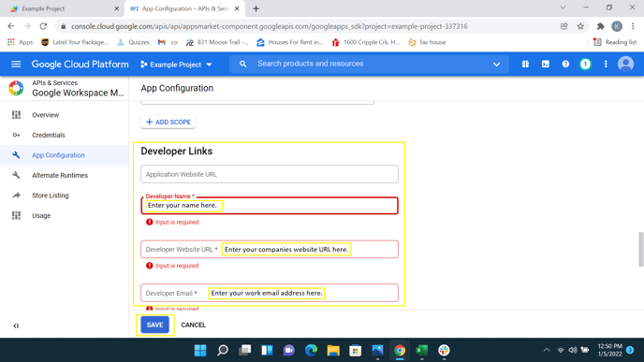Close the App Configuration browser tab
Image resolution: width=644 pixels, height=362 pixels.
pos(237,8)
